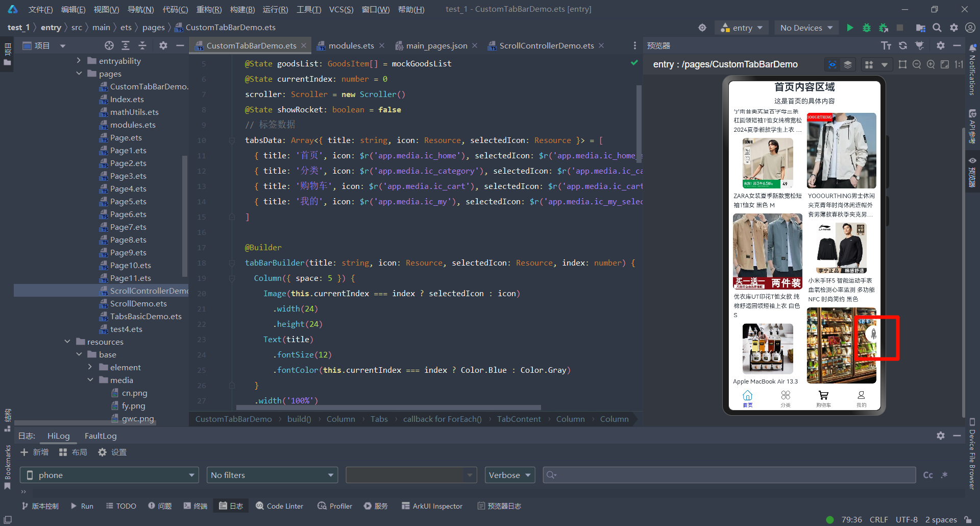Toggle the inspector eye mode in previewer

(x=832, y=64)
